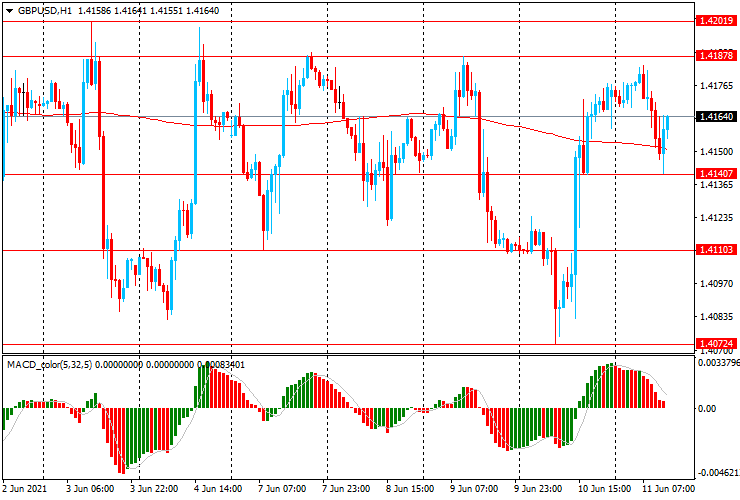Click the MACD scale value -0.004621
This screenshot has height=500, width=740.
[717, 473]
